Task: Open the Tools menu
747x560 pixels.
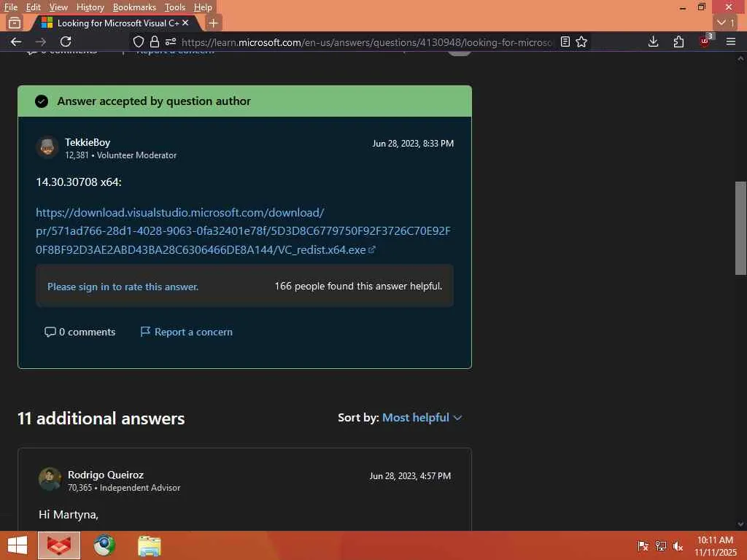Action: (x=175, y=7)
